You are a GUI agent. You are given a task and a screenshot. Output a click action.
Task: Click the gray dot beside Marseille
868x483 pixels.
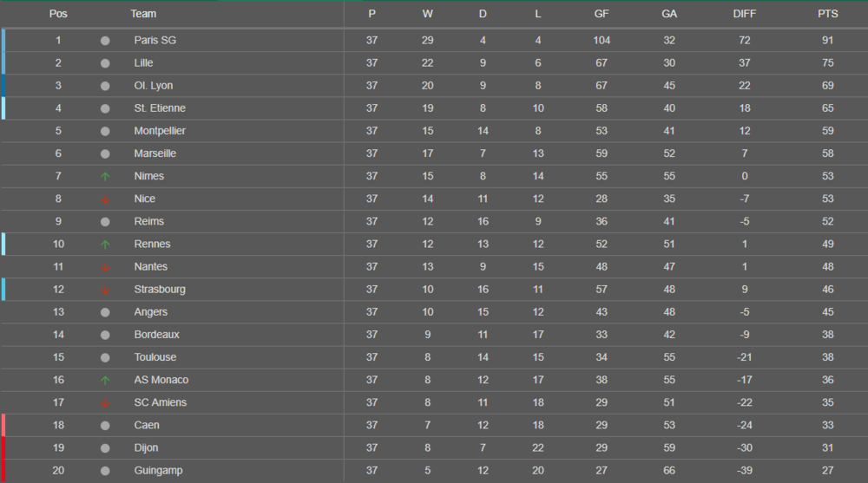(x=105, y=153)
